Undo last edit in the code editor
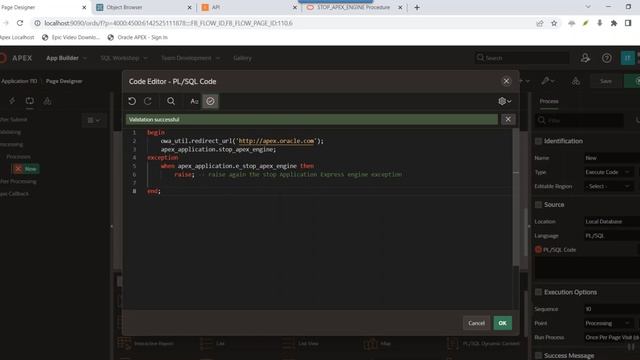This screenshot has height=360, width=640. click(x=132, y=101)
